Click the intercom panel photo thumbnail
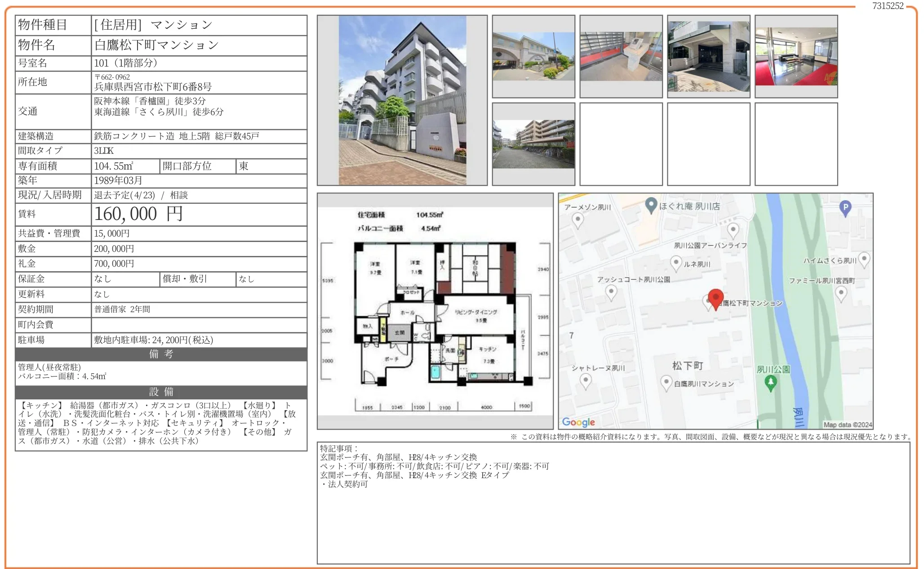 pyautogui.click(x=621, y=56)
